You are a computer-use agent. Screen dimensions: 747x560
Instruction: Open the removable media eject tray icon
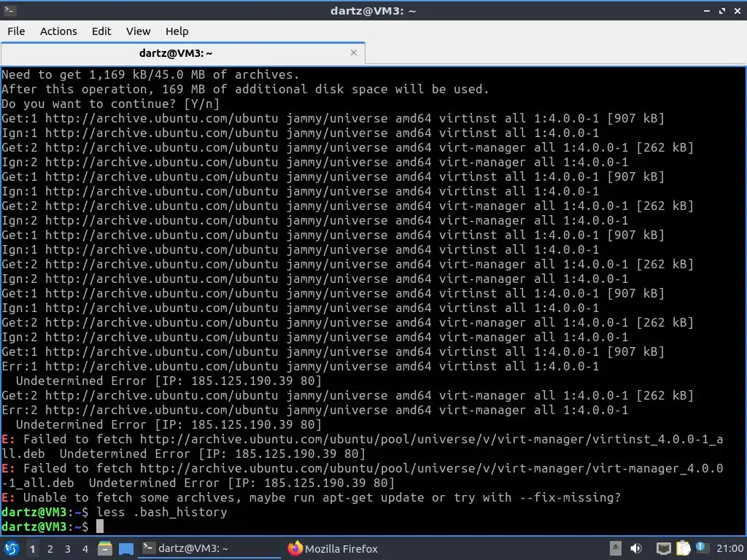tap(616, 548)
